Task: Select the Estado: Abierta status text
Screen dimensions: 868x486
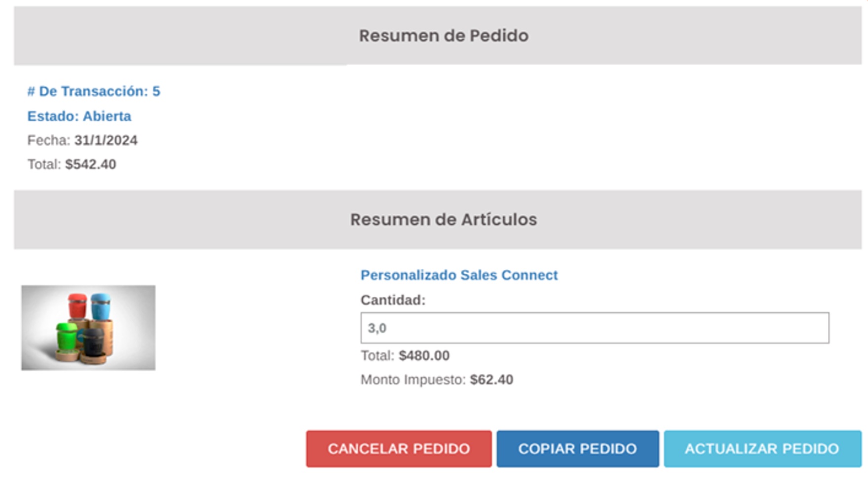Action: point(79,116)
